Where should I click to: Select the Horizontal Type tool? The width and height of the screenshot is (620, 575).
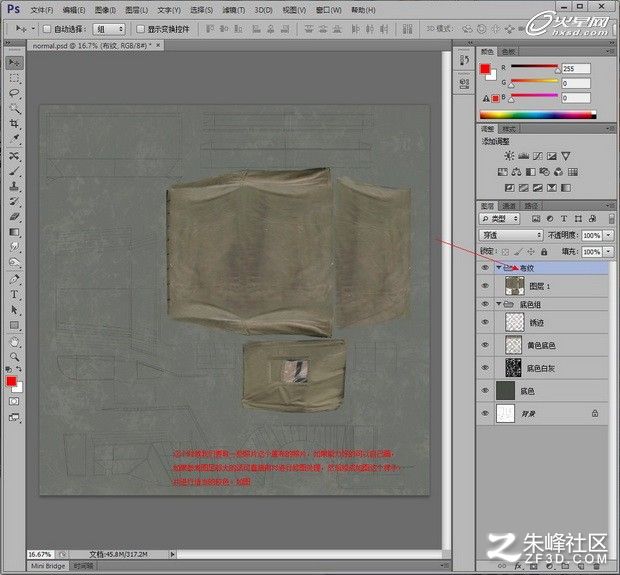(14, 294)
